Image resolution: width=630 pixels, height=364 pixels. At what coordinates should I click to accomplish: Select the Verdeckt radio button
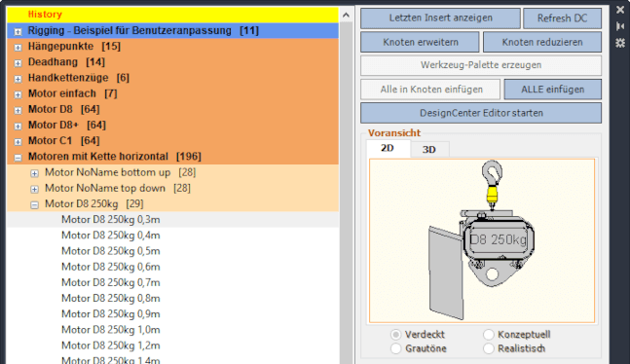pyautogui.click(x=395, y=334)
